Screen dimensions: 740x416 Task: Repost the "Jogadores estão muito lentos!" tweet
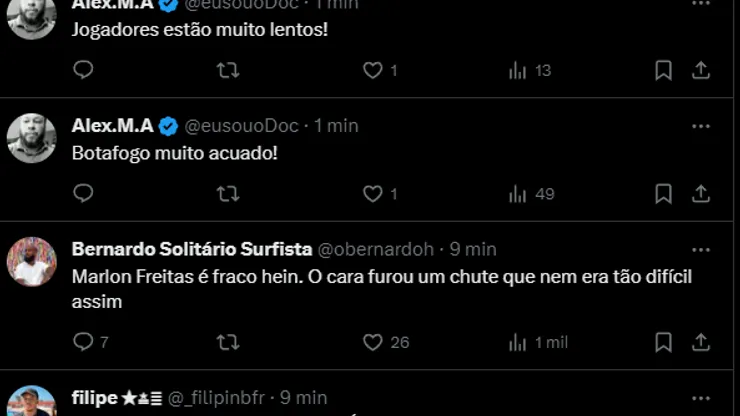tap(228, 70)
